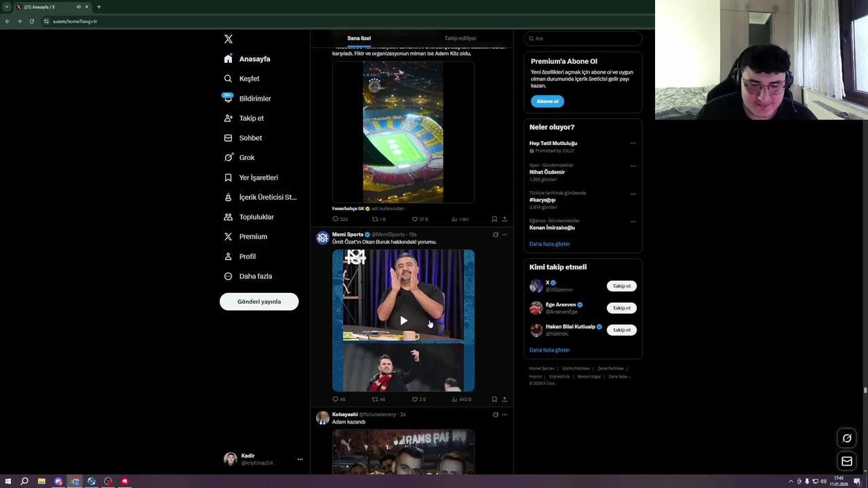Open Yer İşaretleri bookmarks
Image resolution: width=868 pixels, height=488 pixels.
tap(251, 178)
